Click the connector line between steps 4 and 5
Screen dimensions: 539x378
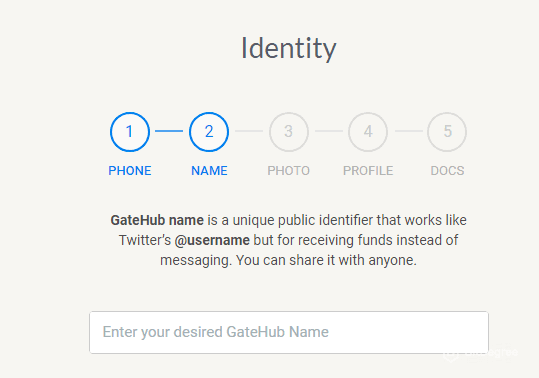409,131
